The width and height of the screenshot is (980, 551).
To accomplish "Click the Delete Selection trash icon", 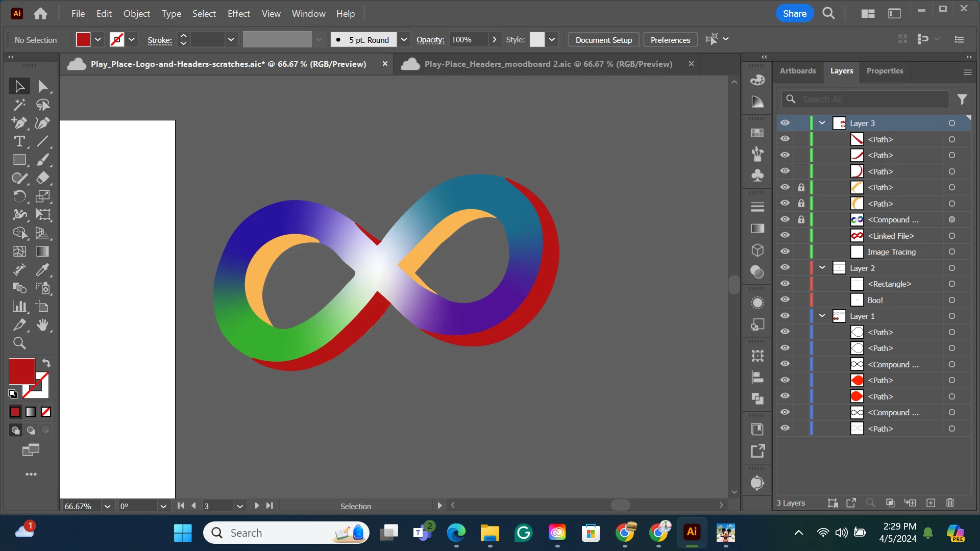I will click(950, 503).
